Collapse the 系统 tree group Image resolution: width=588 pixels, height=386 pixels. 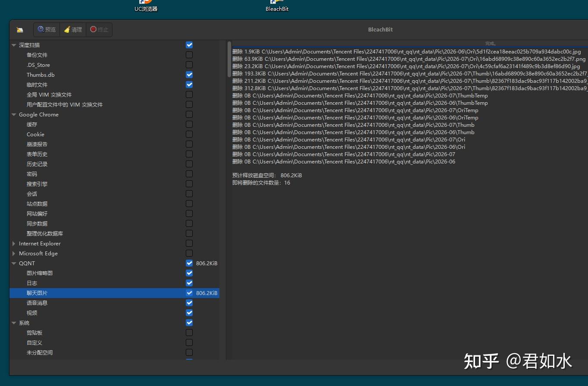coord(14,323)
